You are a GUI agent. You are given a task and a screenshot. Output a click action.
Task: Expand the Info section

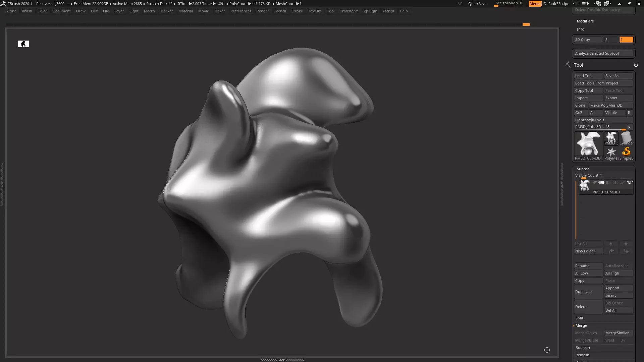tap(580, 29)
